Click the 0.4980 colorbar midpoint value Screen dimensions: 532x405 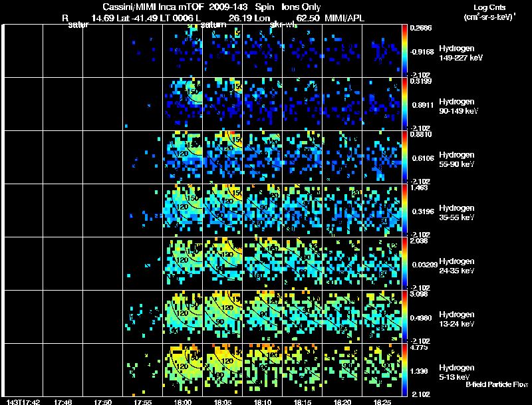[422, 318]
